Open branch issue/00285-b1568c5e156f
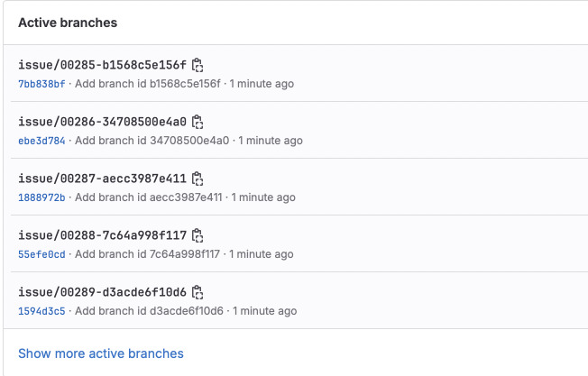 [102, 65]
